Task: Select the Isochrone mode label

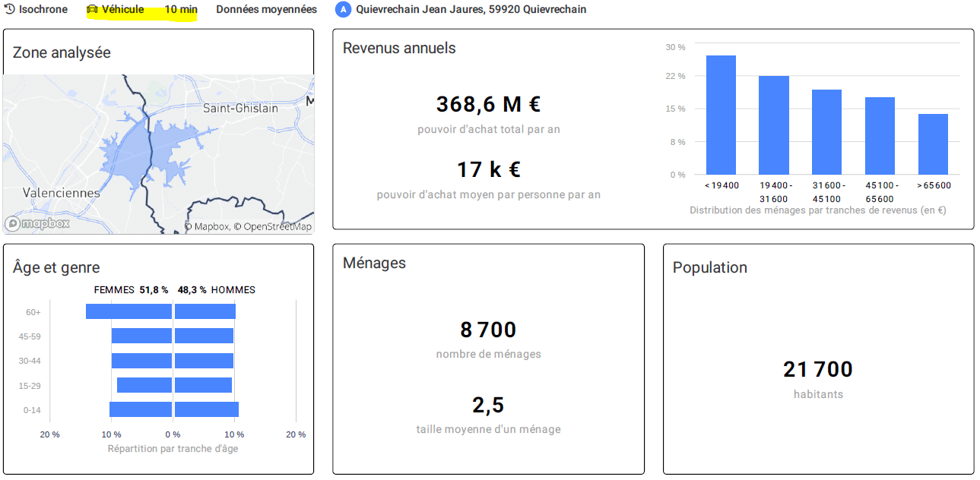Action: click(43, 10)
